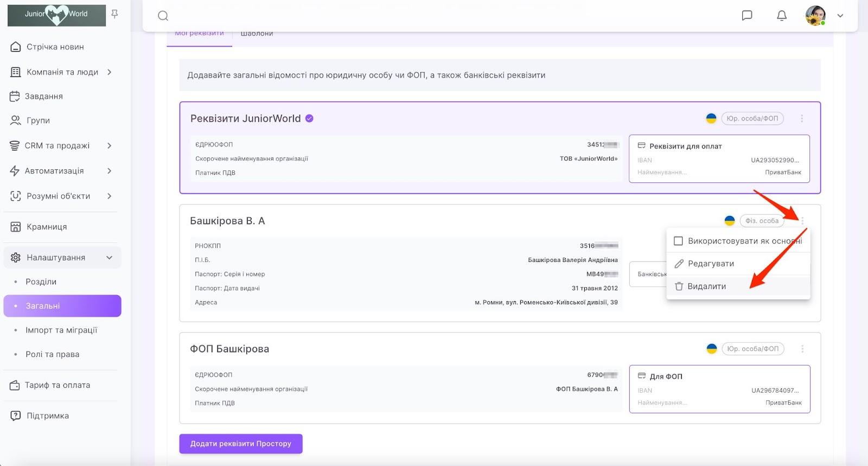Open the Реквізити для оплат bank card
The width and height of the screenshot is (868, 466).
click(x=719, y=158)
